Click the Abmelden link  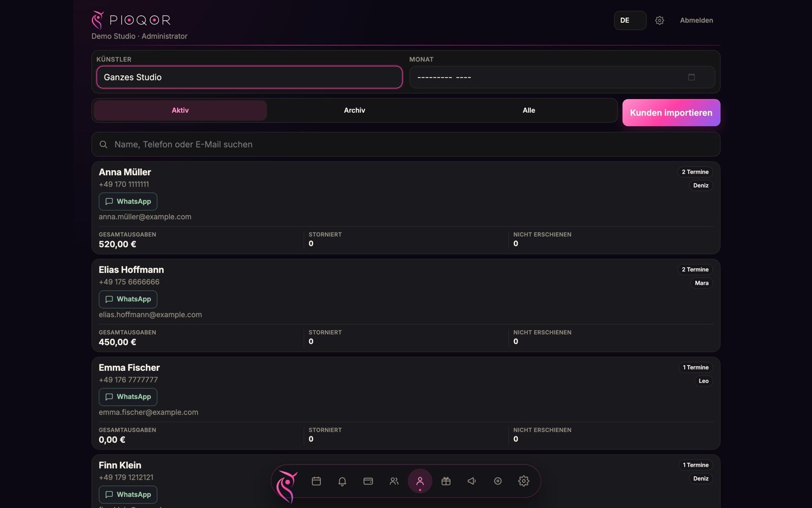[696, 20]
